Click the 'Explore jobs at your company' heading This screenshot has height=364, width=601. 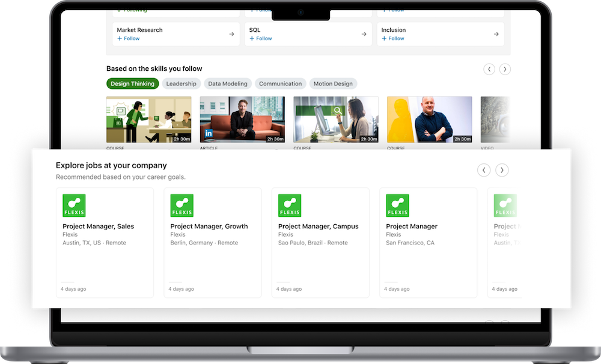point(111,166)
